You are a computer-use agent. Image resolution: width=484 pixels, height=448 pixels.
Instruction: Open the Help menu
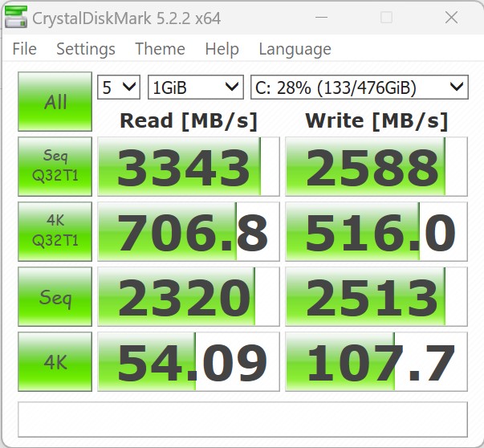tap(222, 49)
